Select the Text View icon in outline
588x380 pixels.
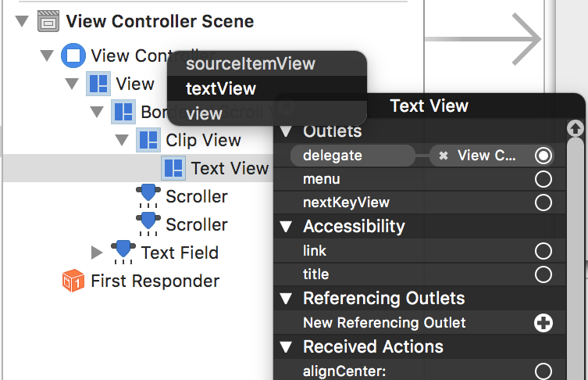[x=173, y=167]
